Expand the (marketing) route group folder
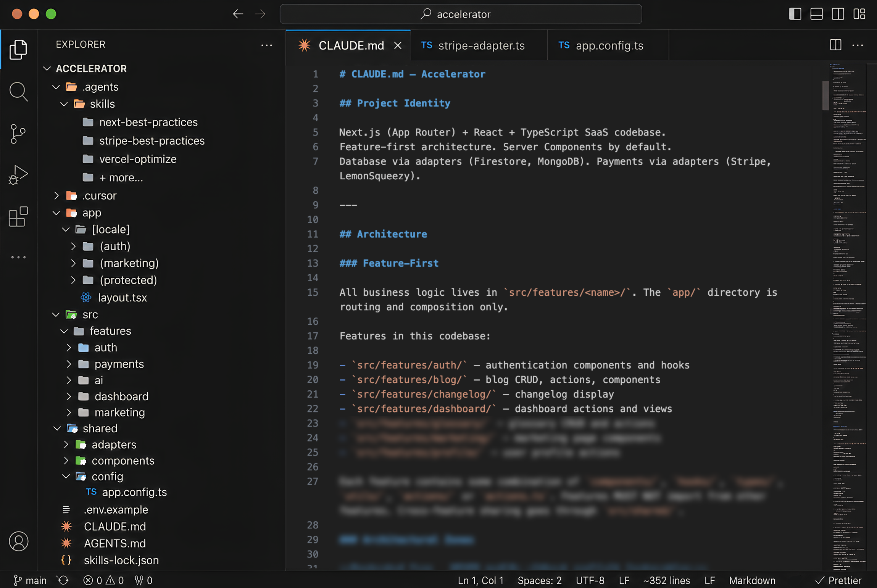This screenshot has height=588, width=877. tap(73, 263)
